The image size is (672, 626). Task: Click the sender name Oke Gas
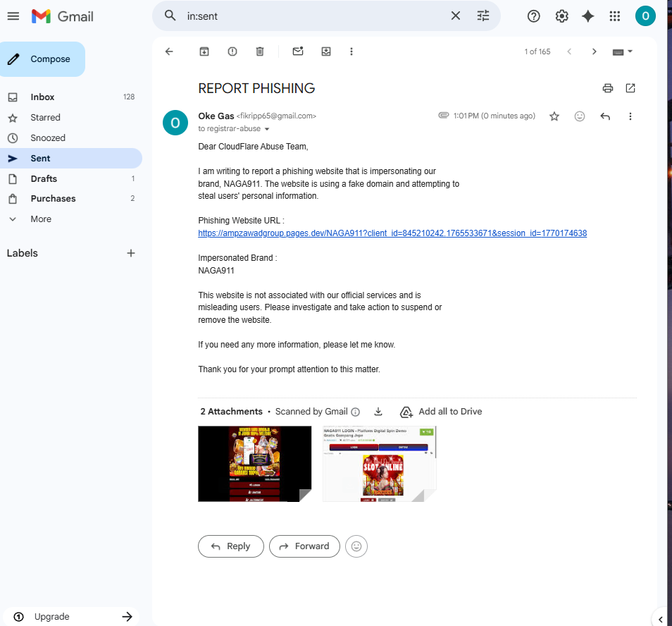pyautogui.click(x=216, y=116)
